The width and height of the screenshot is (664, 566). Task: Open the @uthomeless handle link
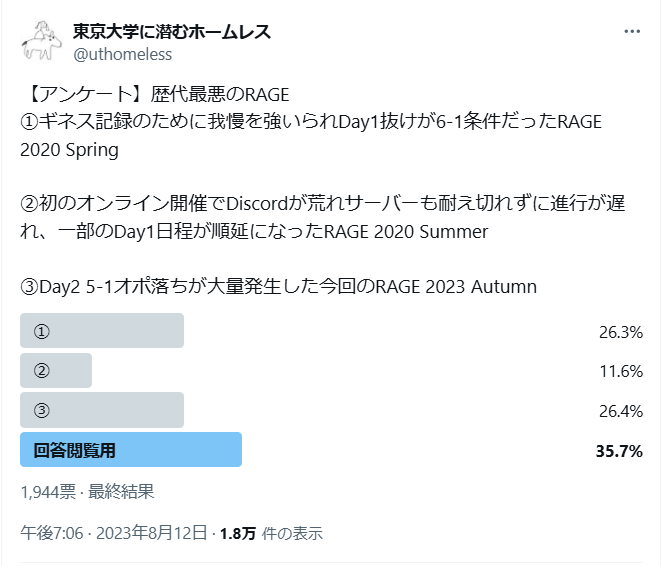coord(122,54)
